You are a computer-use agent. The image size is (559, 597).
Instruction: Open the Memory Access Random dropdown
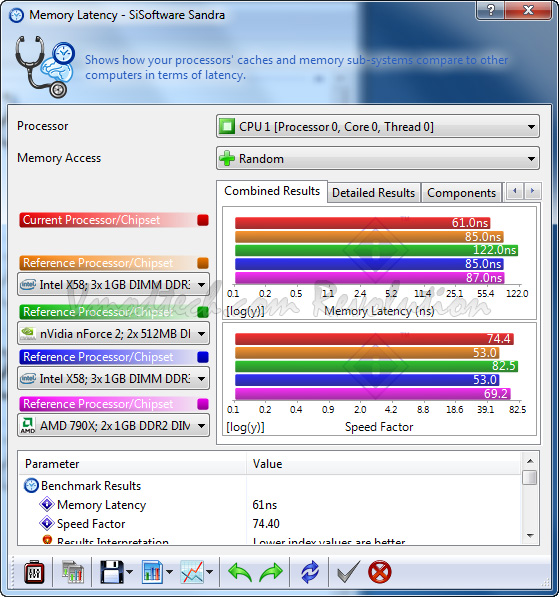pyautogui.click(x=378, y=158)
